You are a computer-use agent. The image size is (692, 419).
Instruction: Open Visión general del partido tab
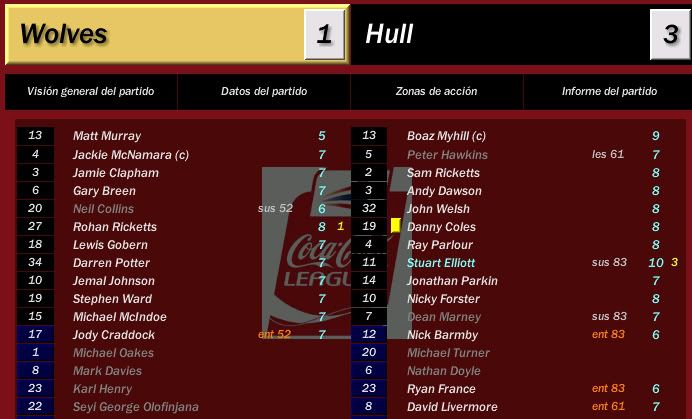(x=91, y=91)
